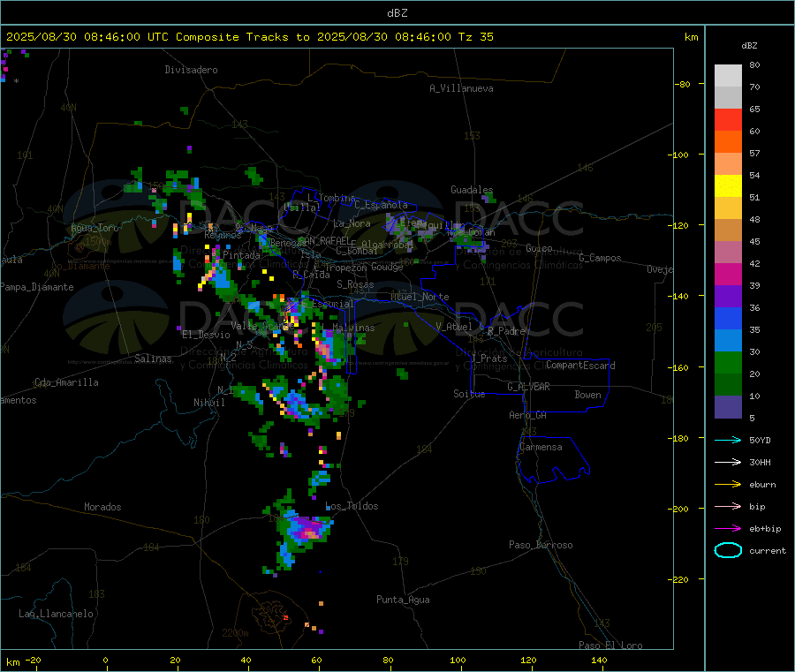This screenshot has height=672, width=795.
Task: Click the G_Campos map label
Action: [600, 258]
